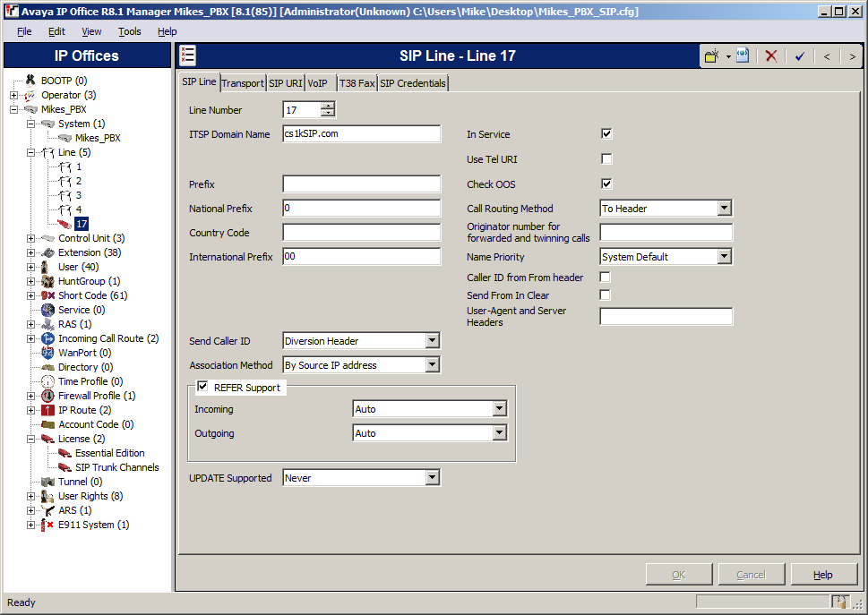The height and width of the screenshot is (615, 868).
Task: Select the Service globe icon
Action: (x=48, y=311)
